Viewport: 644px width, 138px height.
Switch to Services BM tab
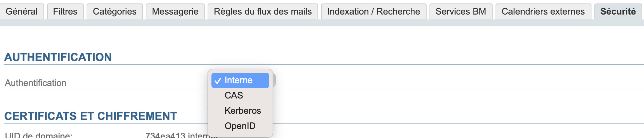point(461,11)
